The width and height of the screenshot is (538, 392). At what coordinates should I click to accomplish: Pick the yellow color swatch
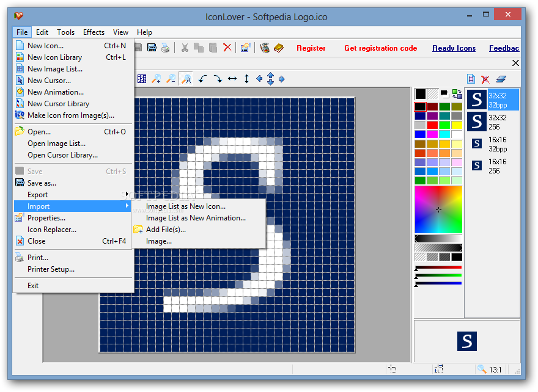point(456,125)
